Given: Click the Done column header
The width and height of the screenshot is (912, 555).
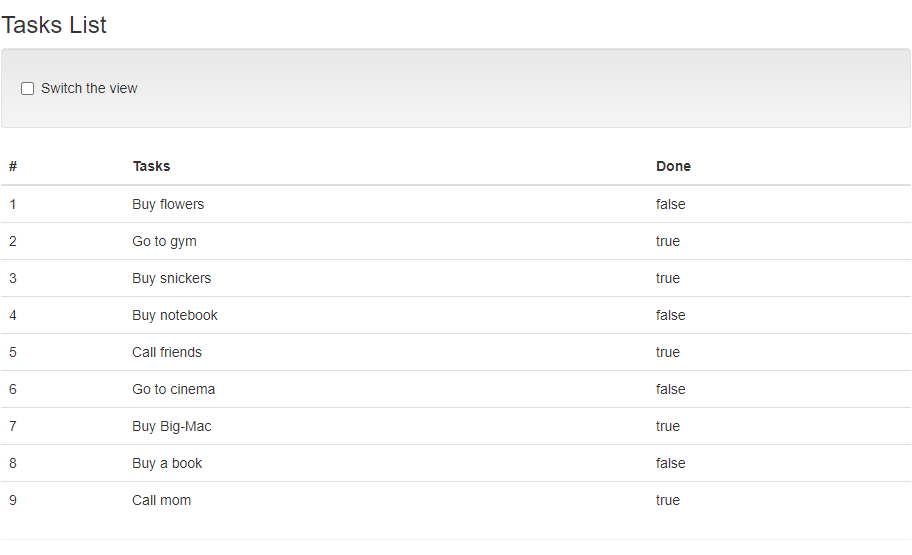Looking at the screenshot, I should point(673,166).
